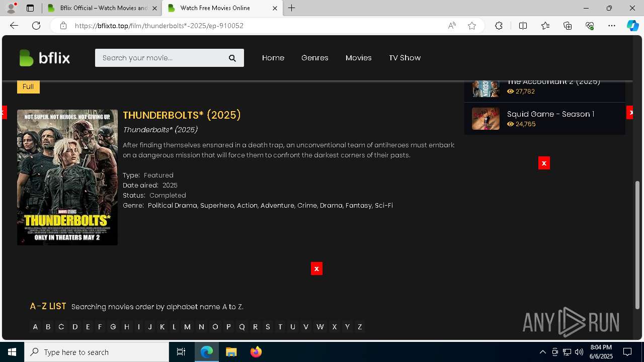
Task: Open the Adventure genre link
Action: [277, 205]
